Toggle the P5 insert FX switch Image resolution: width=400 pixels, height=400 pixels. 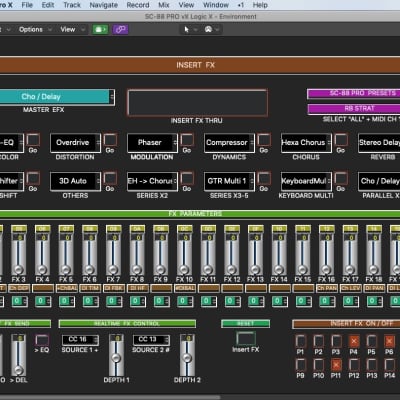[x=371, y=341]
